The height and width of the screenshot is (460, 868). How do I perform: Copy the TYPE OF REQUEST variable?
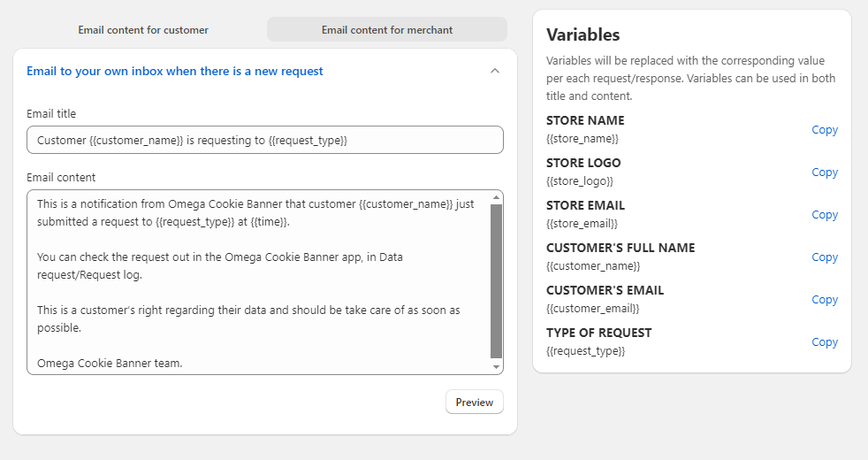tap(824, 342)
